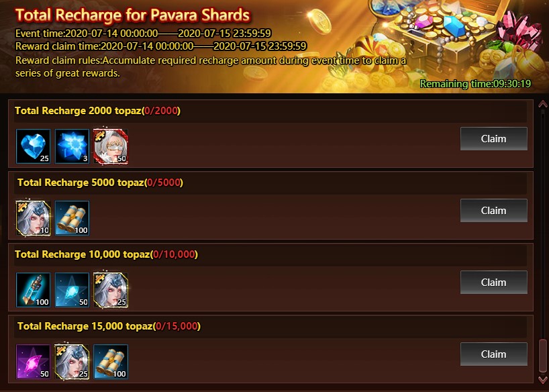Select the Pavara shard in 15,000 topaz tier

72,362
